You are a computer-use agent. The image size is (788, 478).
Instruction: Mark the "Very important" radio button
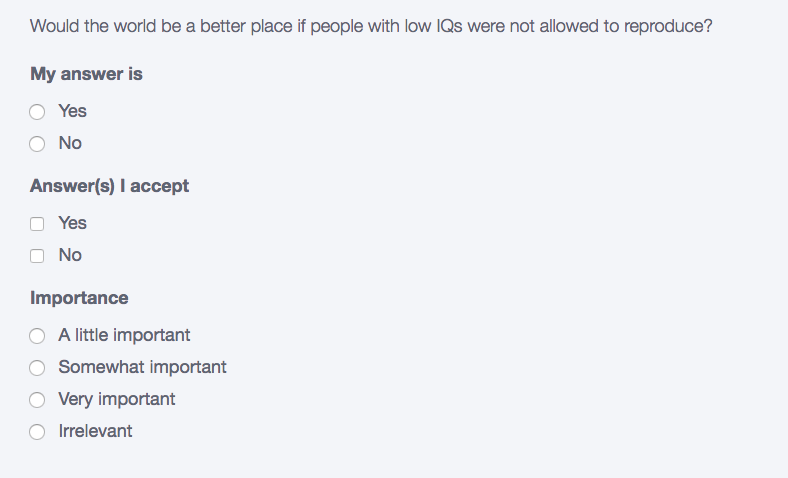coord(37,400)
